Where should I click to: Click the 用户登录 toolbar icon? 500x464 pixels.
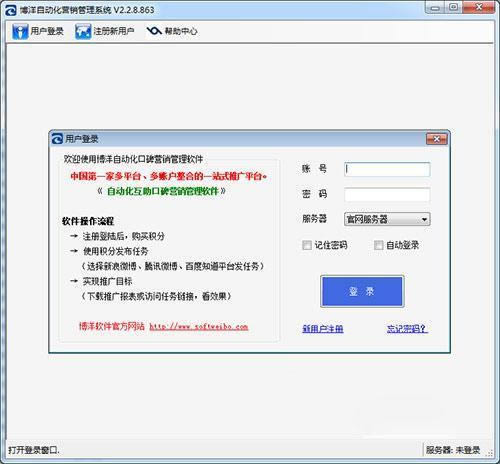click(x=20, y=31)
